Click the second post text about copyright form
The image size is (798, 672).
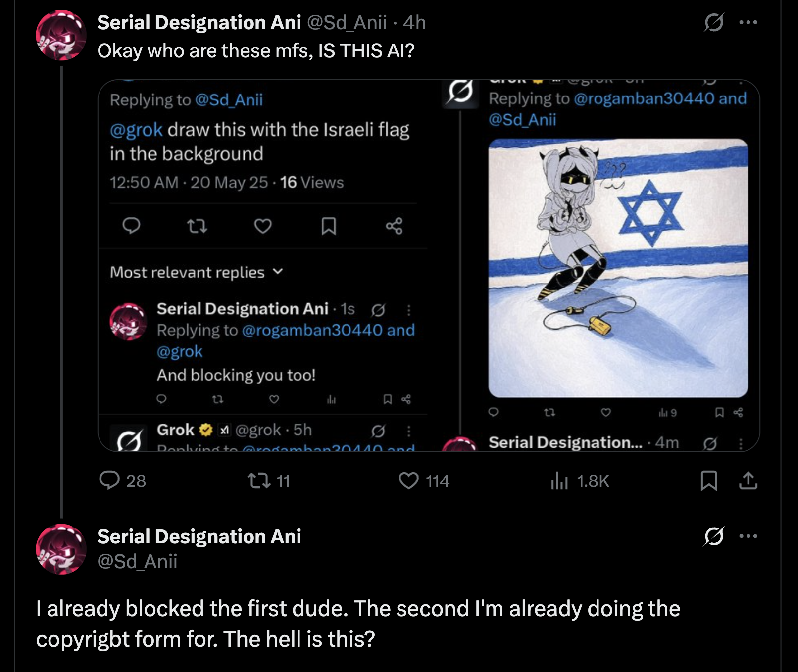[357, 624]
